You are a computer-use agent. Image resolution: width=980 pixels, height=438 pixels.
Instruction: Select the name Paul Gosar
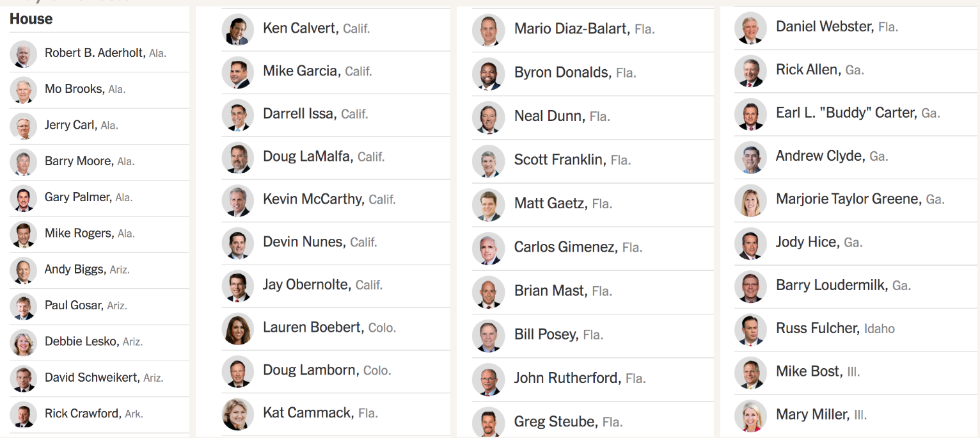coord(74,305)
